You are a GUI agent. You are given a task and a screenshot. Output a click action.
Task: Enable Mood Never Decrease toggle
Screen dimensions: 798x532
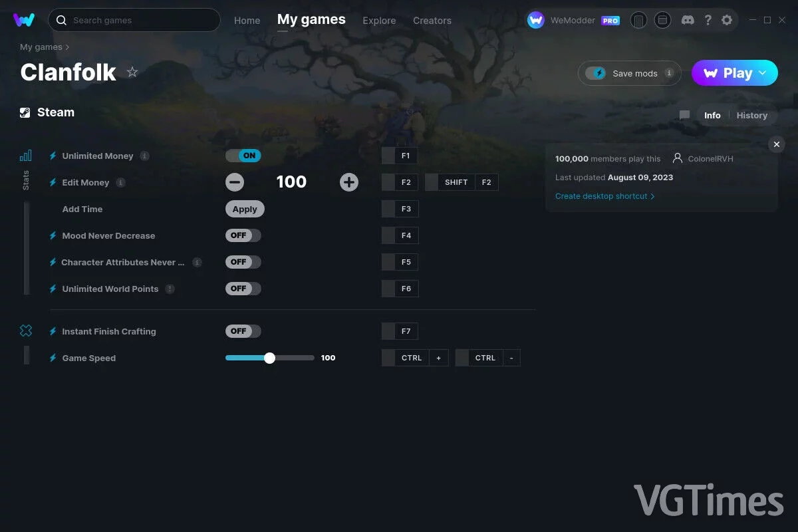pos(243,235)
